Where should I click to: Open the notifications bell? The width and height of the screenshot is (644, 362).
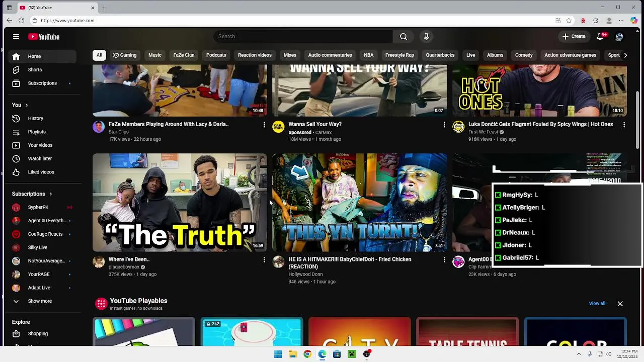(600, 37)
